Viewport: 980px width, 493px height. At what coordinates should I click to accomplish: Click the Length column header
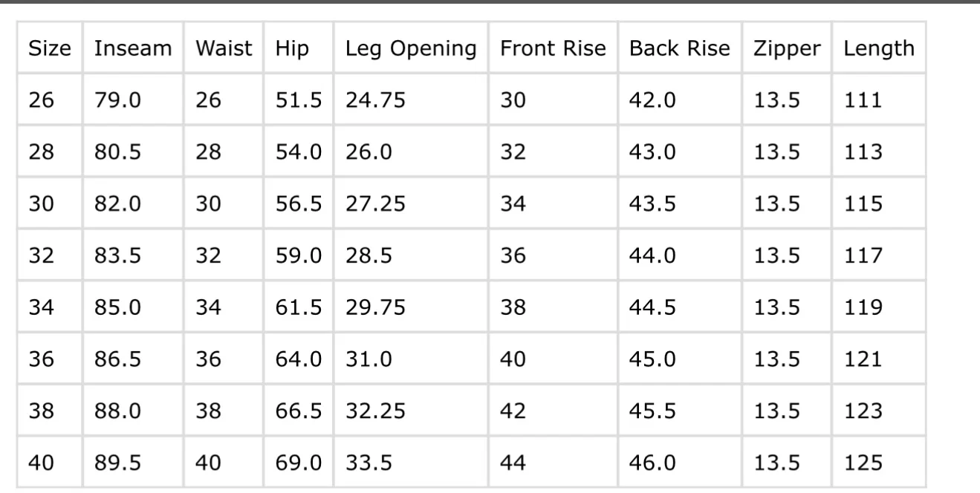(x=879, y=49)
